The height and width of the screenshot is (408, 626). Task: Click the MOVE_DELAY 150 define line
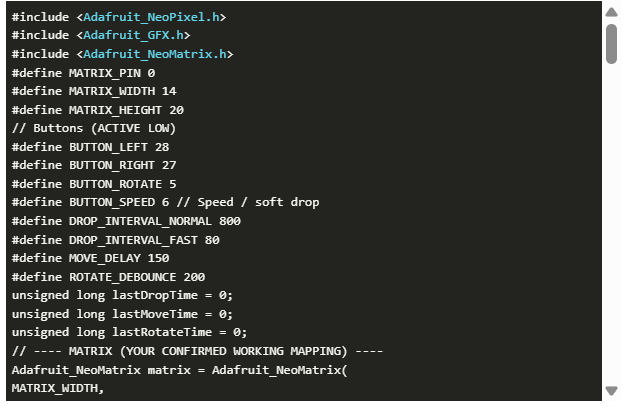click(x=90, y=258)
